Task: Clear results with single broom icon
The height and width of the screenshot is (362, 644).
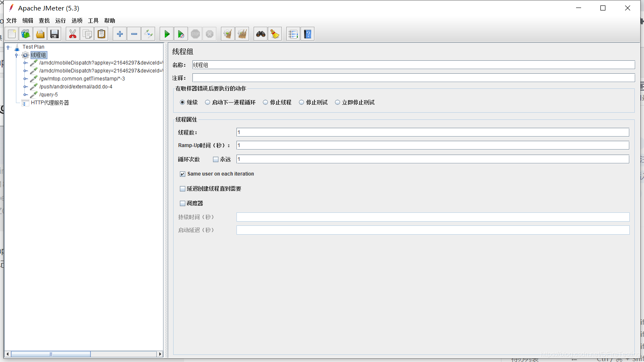Action: (x=228, y=34)
